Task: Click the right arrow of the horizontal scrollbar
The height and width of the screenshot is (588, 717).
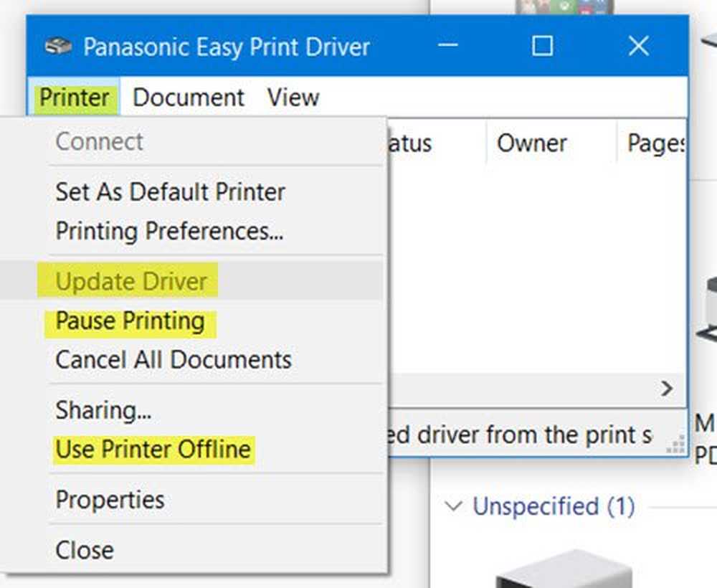Action: pyautogui.click(x=668, y=389)
